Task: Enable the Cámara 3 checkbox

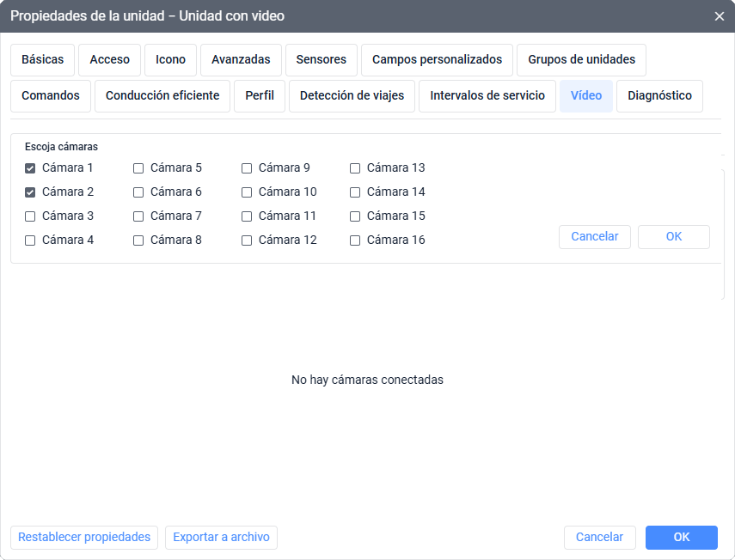Action: pyautogui.click(x=30, y=216)
